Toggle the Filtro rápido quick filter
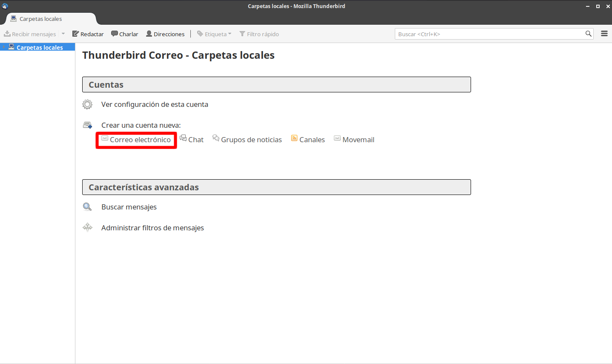This screenshot has height=364, width=612. point(259,34)
